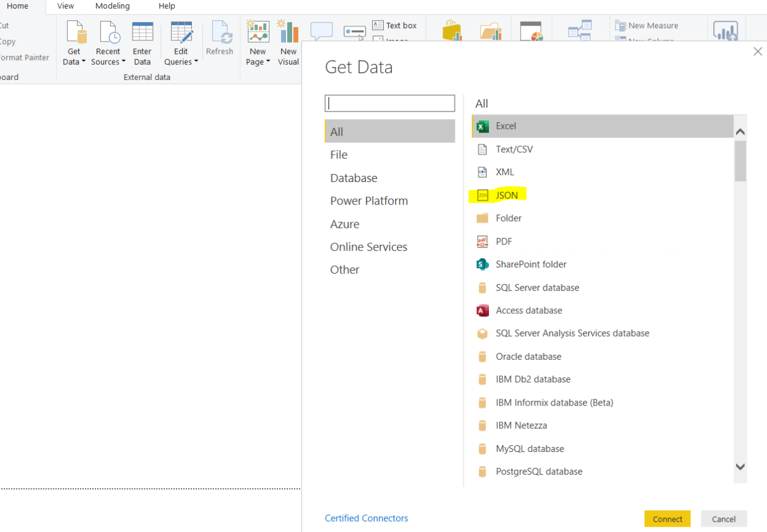
Task: Select the Database category
Action: [390, 178]
